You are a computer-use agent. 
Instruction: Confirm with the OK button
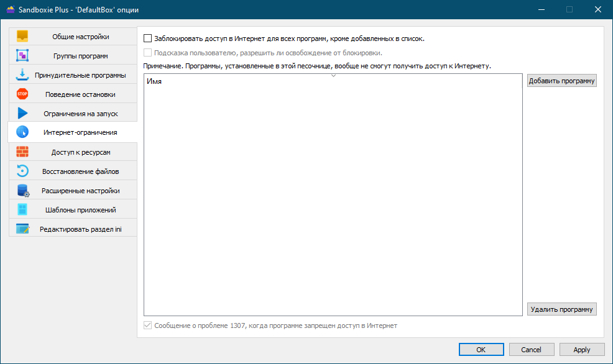481,350
